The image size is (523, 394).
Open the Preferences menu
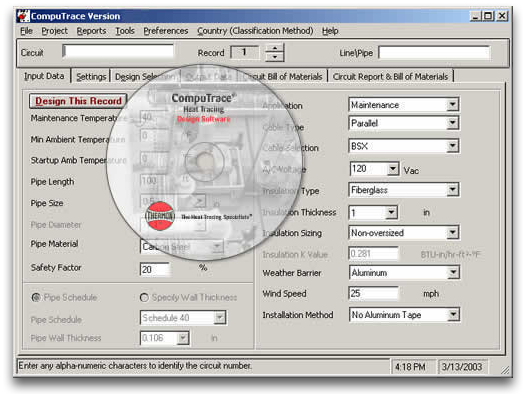(x=166, y=31)
